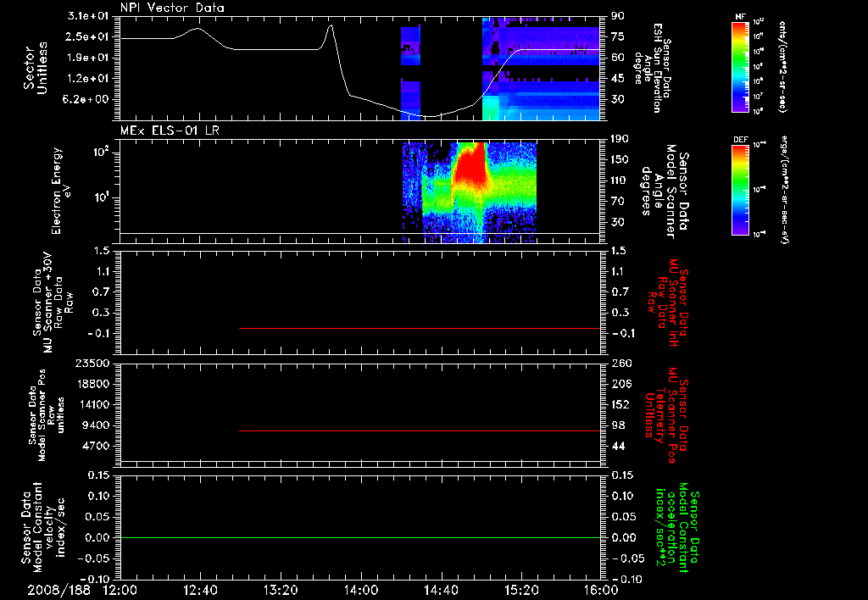Image resolution: width=868 pixels, height=600 pixels.
Task: Click the 18800 tick label
Action: pos(95,384)
